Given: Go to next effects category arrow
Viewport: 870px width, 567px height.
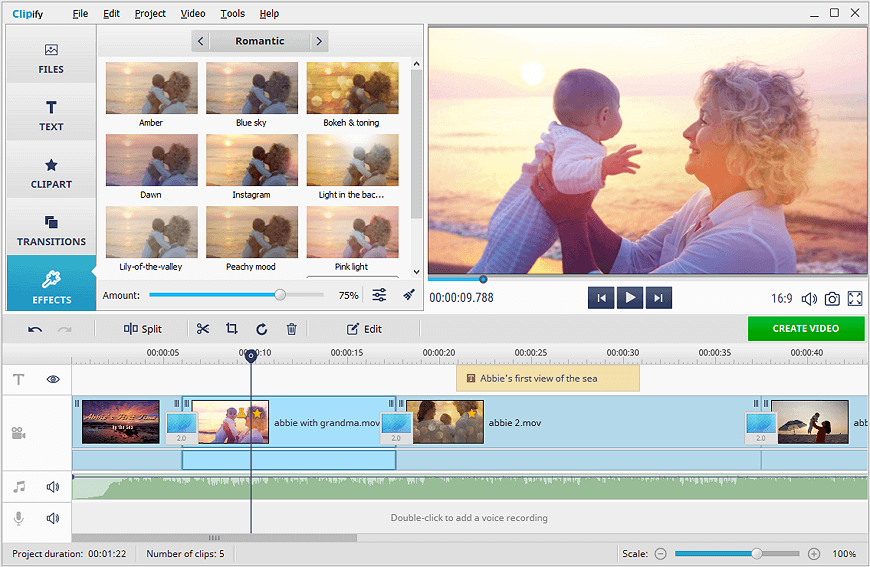Looking at the screenshot, I should [319, 41].
